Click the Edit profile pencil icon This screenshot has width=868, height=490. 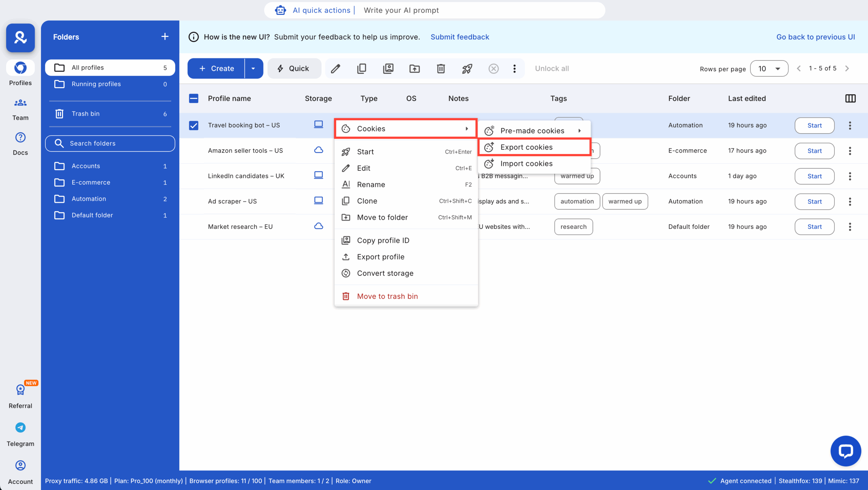coord(335,68)
